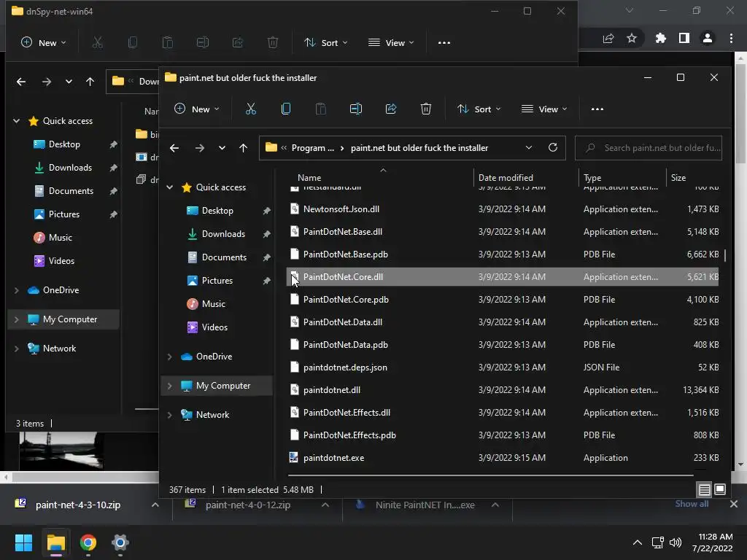Select PaintDotNet.Effects.pdb file
747x560 pixels.
tap(503, 435)
